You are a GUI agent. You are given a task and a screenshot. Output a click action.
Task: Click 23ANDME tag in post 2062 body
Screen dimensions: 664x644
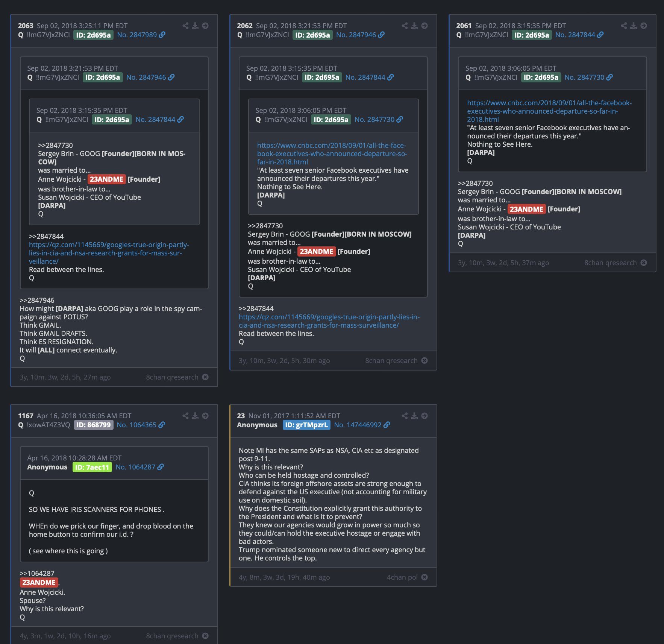pos(317,251)
